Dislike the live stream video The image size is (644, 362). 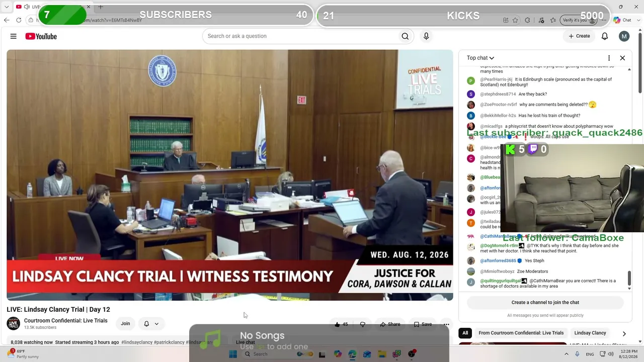362,324
